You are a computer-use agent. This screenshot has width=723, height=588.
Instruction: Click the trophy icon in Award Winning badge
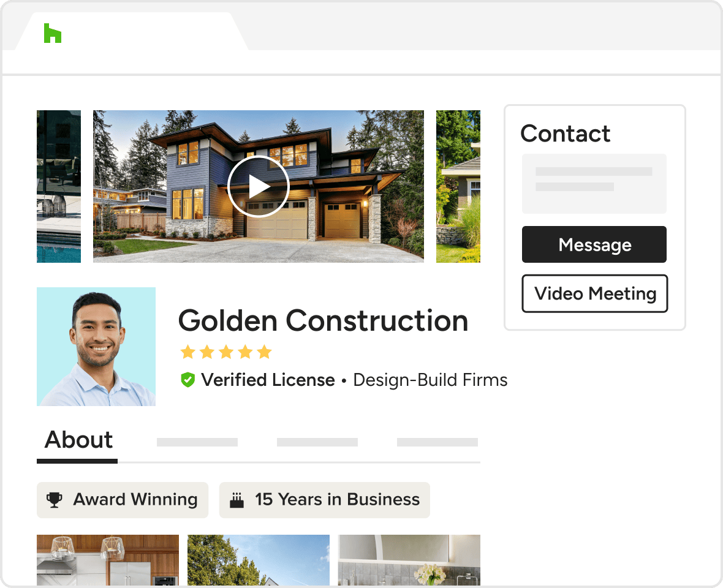point(55,500)
